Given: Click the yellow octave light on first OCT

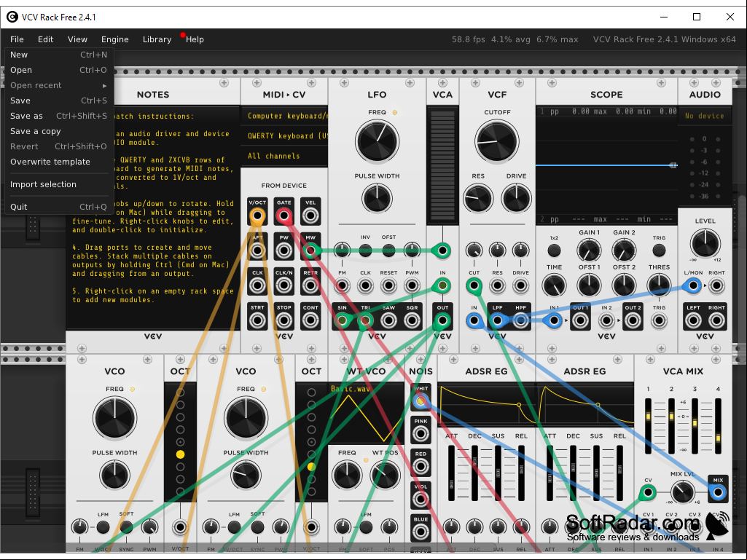Looking at the screenshot, I should [x=180, y=454].
